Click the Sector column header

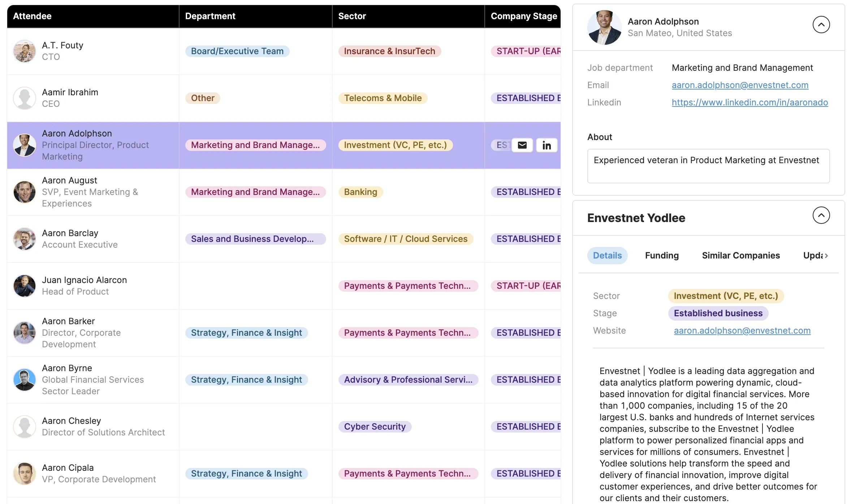[409, 16]
